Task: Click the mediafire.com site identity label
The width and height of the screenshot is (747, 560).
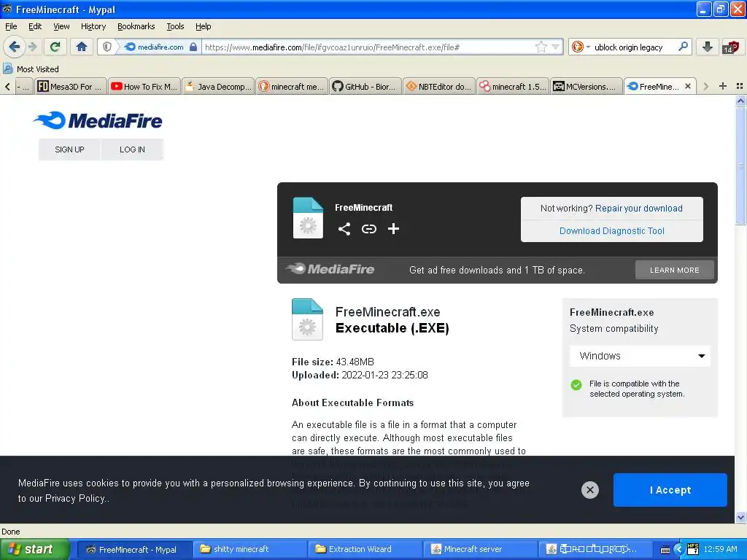Action: [160, 47]
